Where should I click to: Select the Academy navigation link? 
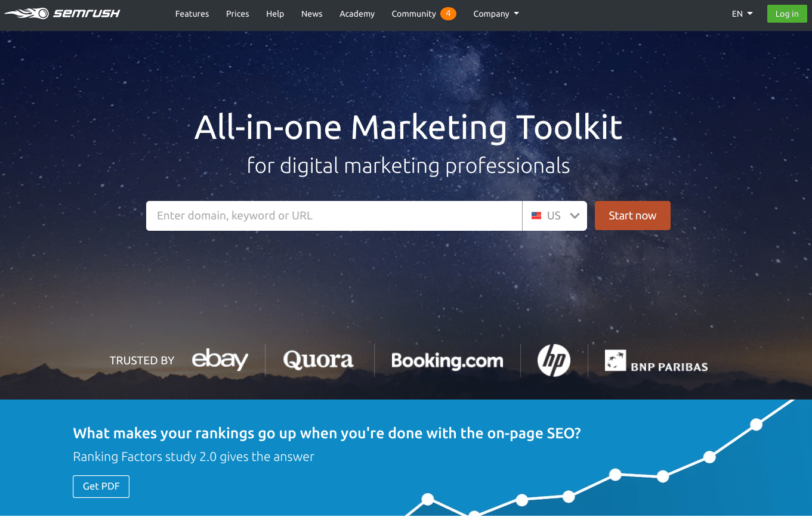357,14
